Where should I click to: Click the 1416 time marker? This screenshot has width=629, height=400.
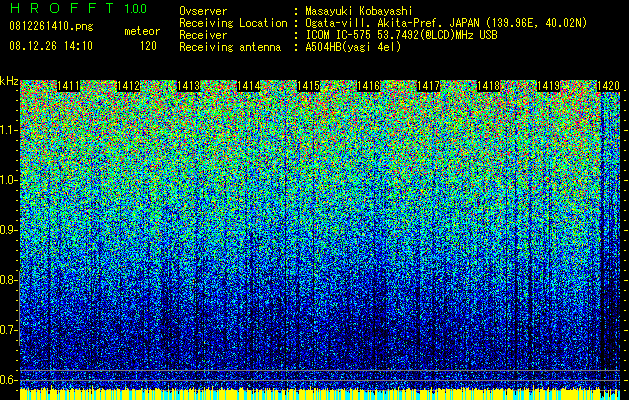pyautogui.click(x=368, y=86)
